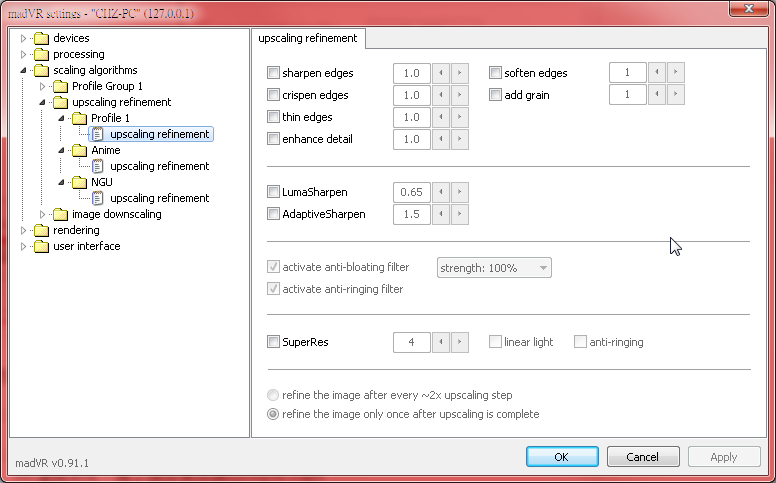Select refine after every ~2x upscaling step
The width and height of the screenshot is (776, 483).
coord(273,395)
